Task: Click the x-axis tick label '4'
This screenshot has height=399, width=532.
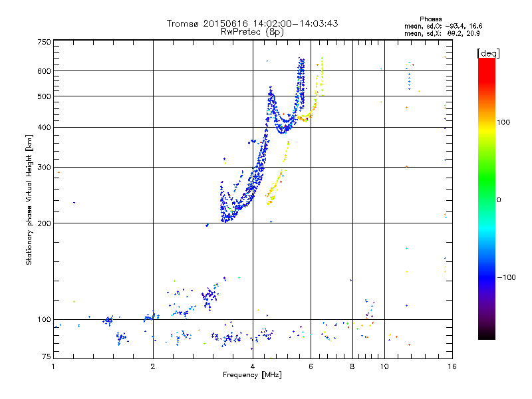Action: [253, 366]
